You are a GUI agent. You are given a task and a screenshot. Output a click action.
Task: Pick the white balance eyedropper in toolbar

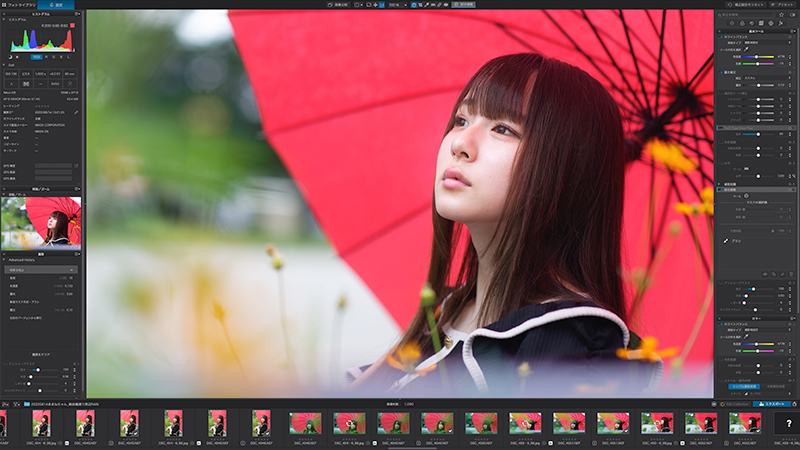[427, 5]
